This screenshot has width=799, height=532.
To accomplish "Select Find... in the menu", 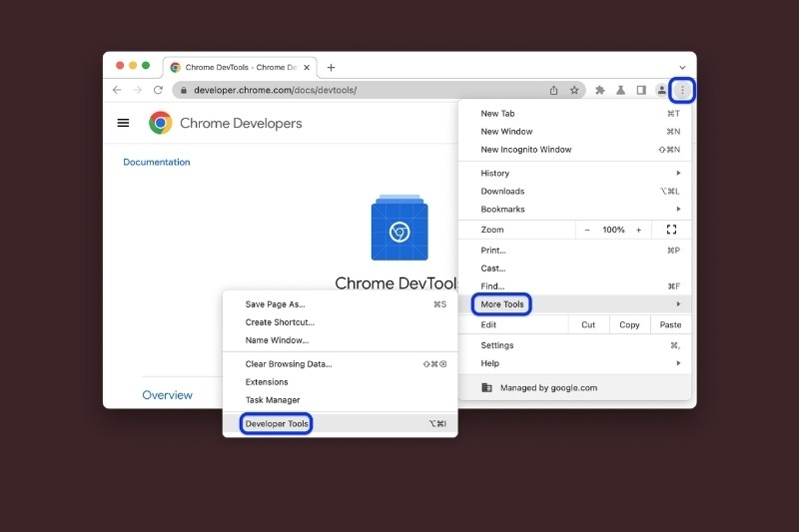I will click(x=574, y=286).
